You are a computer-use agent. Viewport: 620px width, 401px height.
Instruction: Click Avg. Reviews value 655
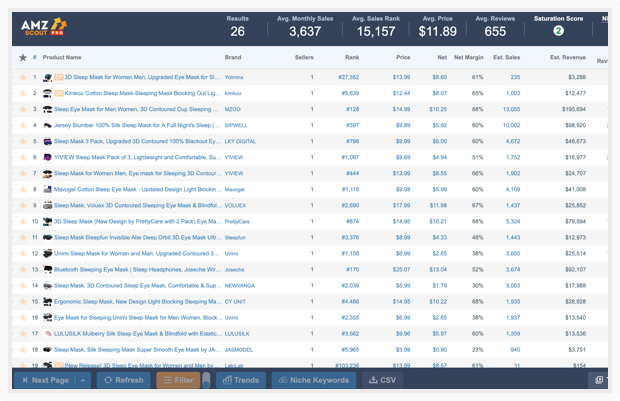[x=495, y=31]
